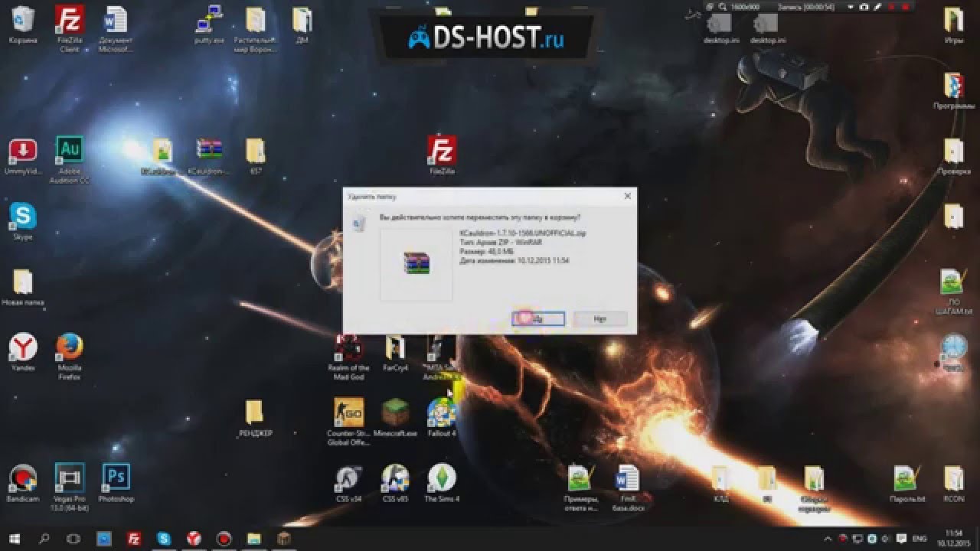Switch to Skype in the taskbar
The height and width of the screenshot is (551, 980).
point(163,538)
